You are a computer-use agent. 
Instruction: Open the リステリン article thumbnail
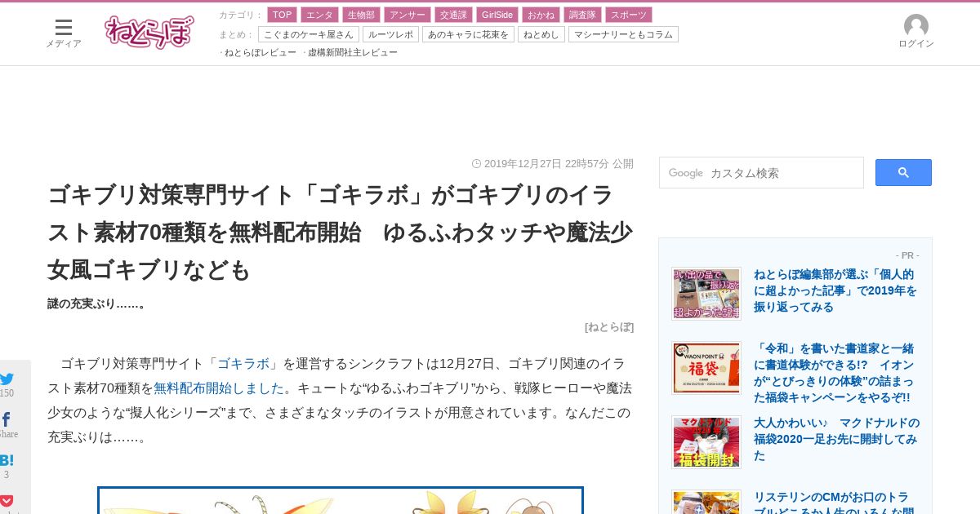(x=706, y=502)
